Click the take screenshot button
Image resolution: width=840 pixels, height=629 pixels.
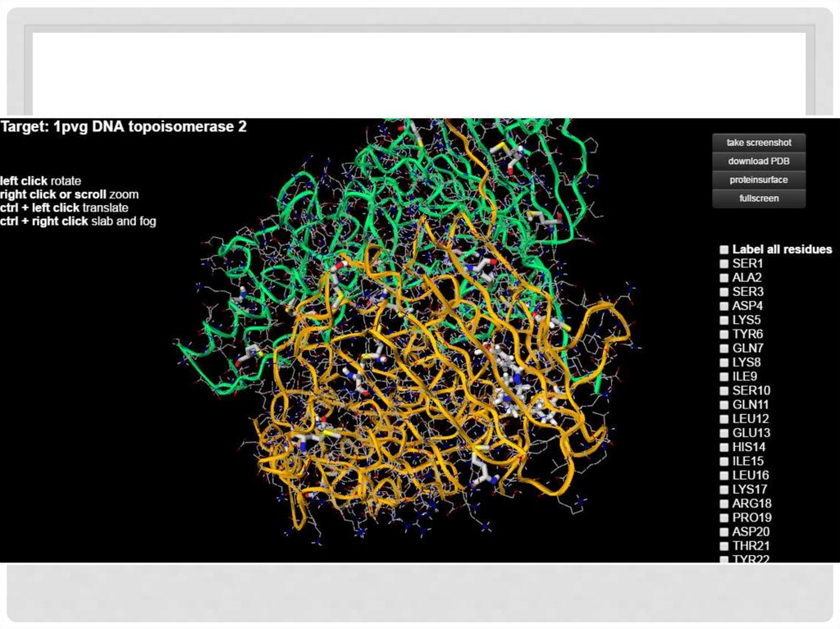pyautogui.click(x=758, y=143)
